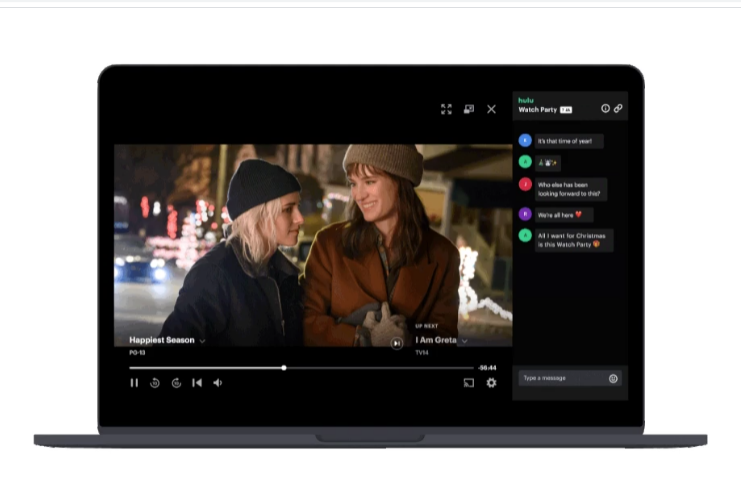741x486 pixels.
Task: Click message "It's that time of year!"
Action: pos(569,141)
